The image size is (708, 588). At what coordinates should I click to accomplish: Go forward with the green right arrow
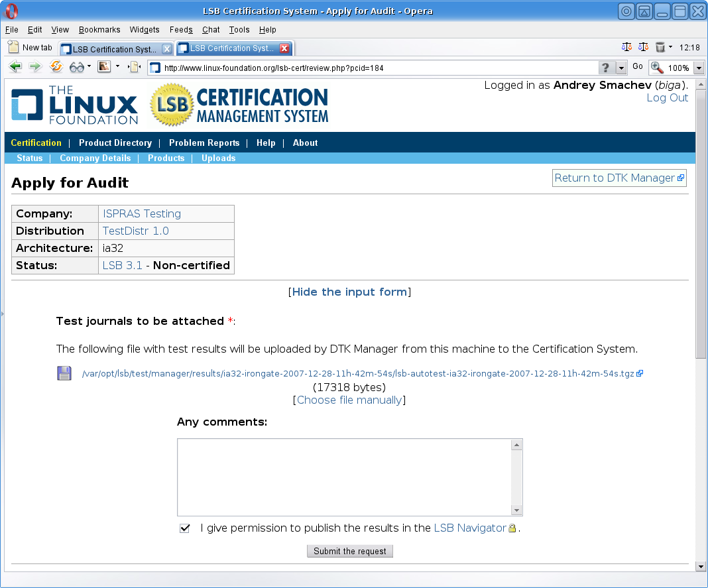pos(34,67)
